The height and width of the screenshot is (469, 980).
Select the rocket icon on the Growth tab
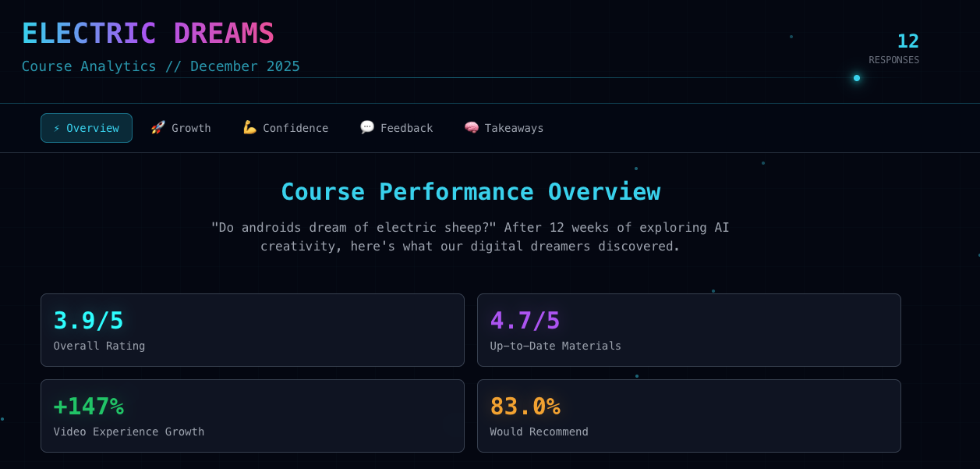click(156, 127)
